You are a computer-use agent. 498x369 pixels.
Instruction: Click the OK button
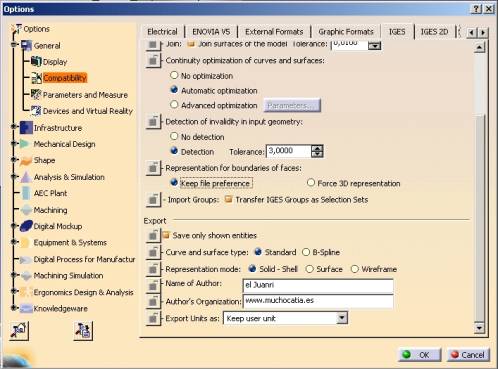click(x=420, y=355)
